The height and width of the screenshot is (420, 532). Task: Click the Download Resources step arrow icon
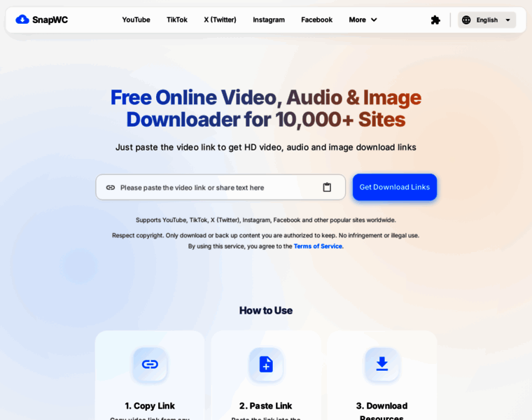coord(382,365)
